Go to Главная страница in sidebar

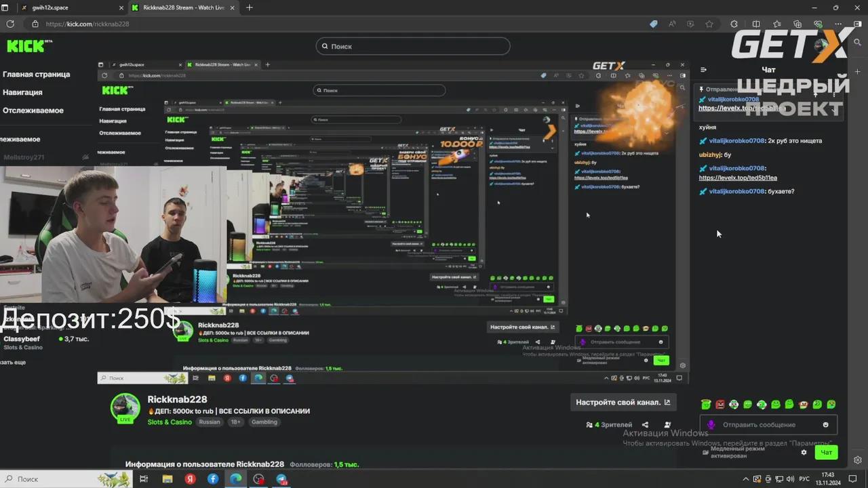(x=37, y=75)
